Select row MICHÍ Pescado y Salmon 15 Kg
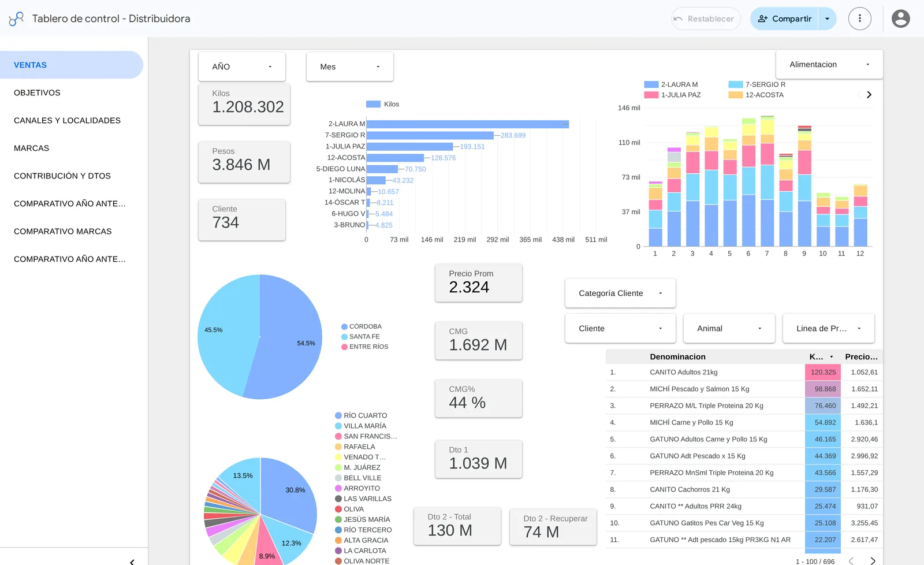Screen dimensions: 924x565 744,389
